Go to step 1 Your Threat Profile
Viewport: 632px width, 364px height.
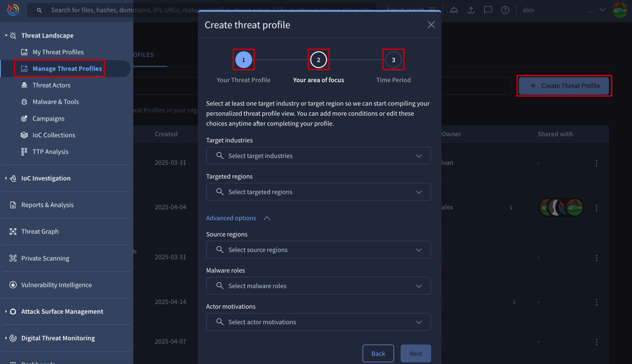243,60
